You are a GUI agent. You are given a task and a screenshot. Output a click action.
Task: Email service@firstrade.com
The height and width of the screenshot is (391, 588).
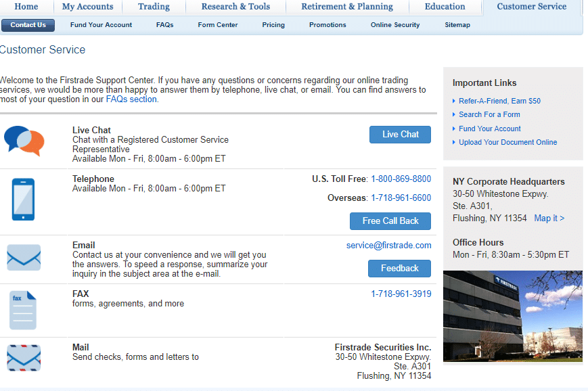[x=388, y=246]
